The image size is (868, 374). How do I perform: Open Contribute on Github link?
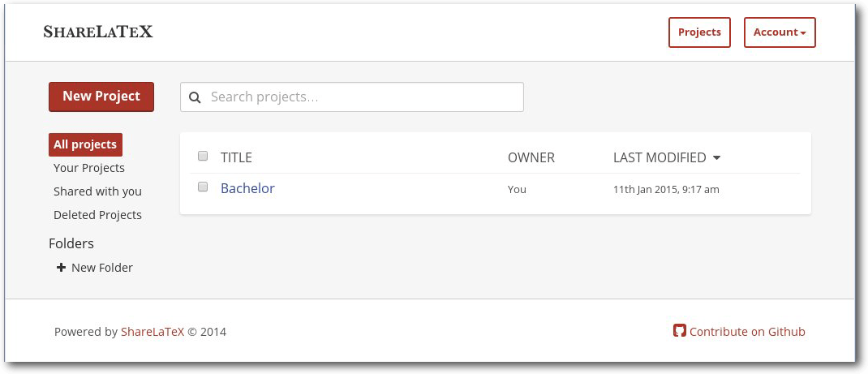tap(747, 332)
